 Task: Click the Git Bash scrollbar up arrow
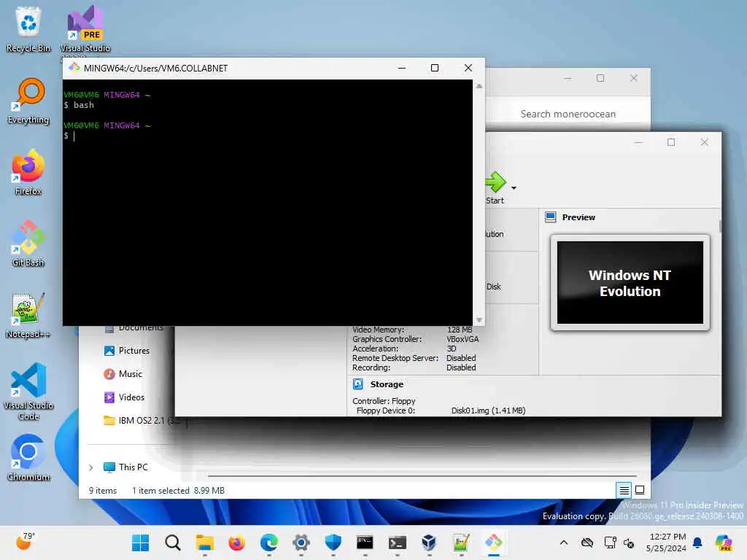(479, 86)
